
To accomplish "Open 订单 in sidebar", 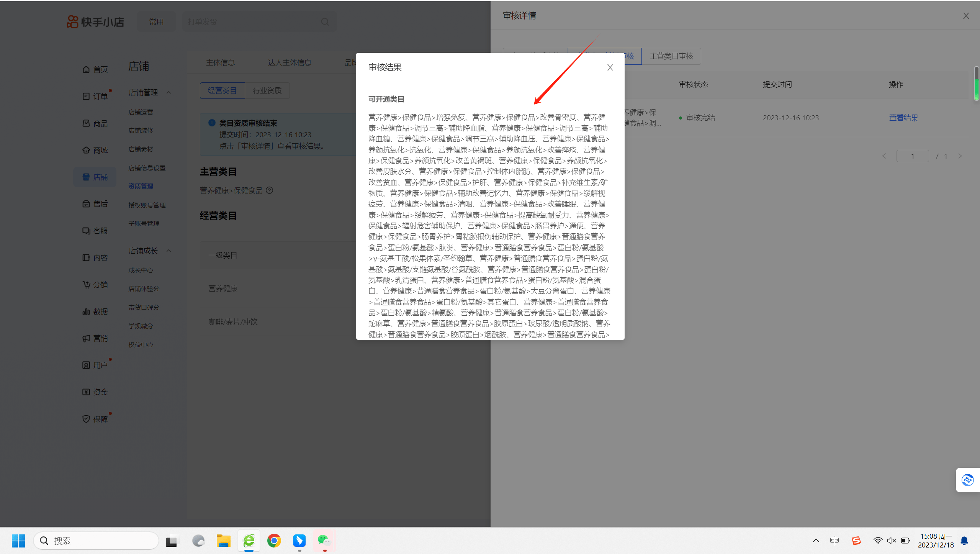I will pyautogui.click(x=95, y=96).
